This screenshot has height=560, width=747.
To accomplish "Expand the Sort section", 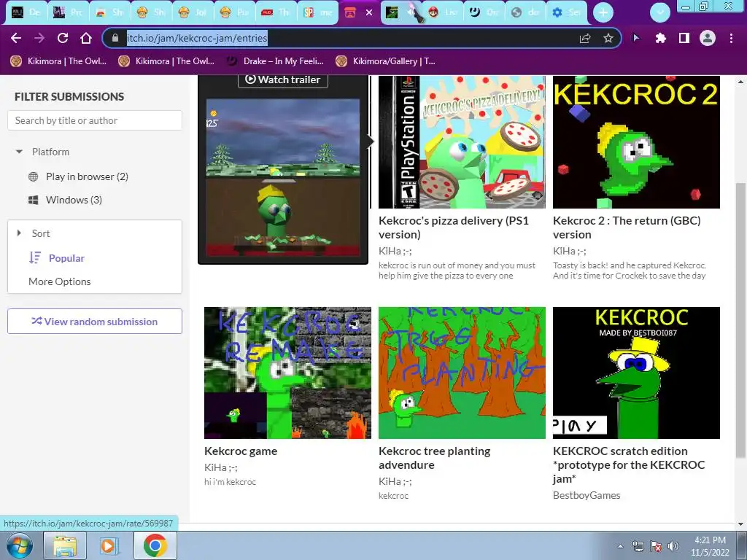I will coord(34,233).
